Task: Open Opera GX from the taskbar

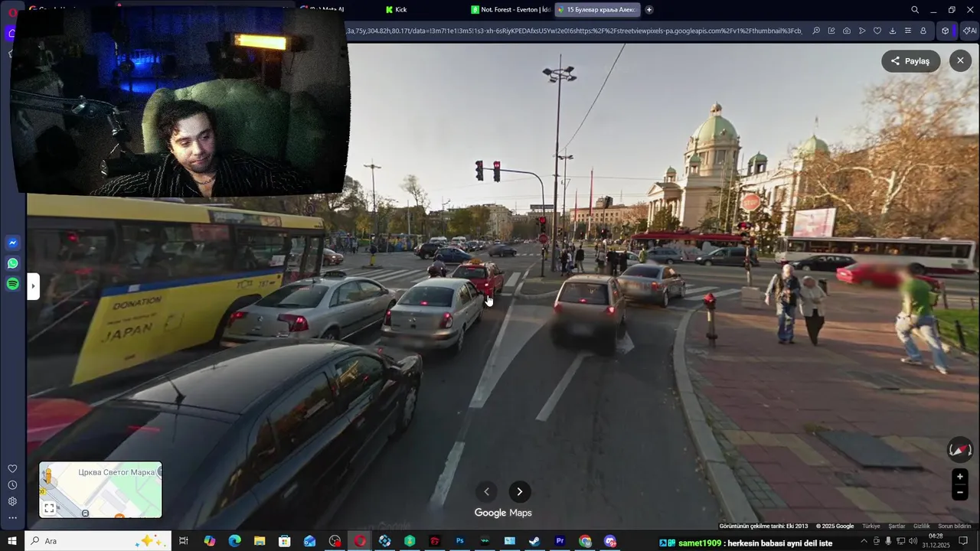Action: [360, 541]
